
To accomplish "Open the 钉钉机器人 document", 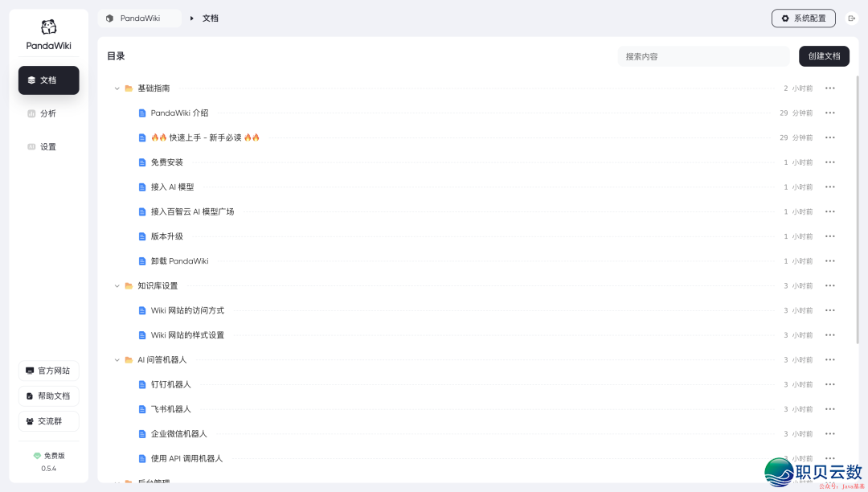I will click(170, 384).
